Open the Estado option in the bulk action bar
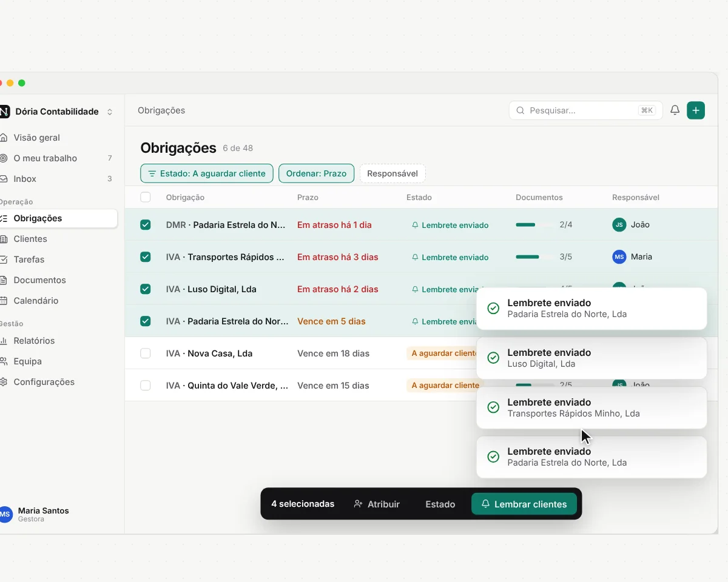Viewport: 728px width, 582px height. pyautogui.click(x=440, y=504)
